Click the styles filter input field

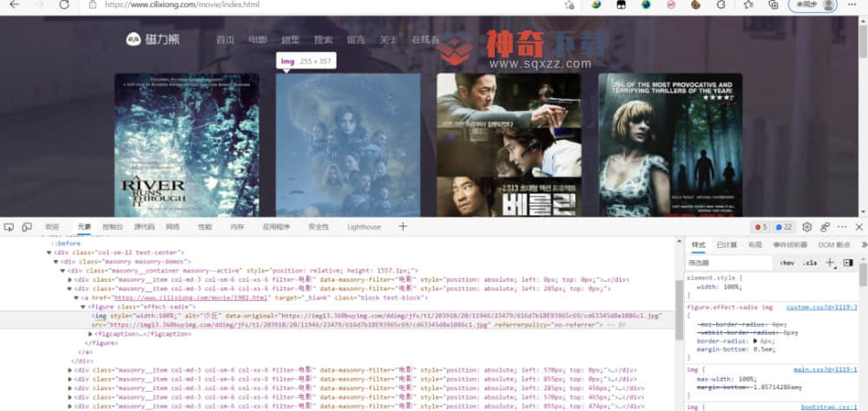(729, 263)
